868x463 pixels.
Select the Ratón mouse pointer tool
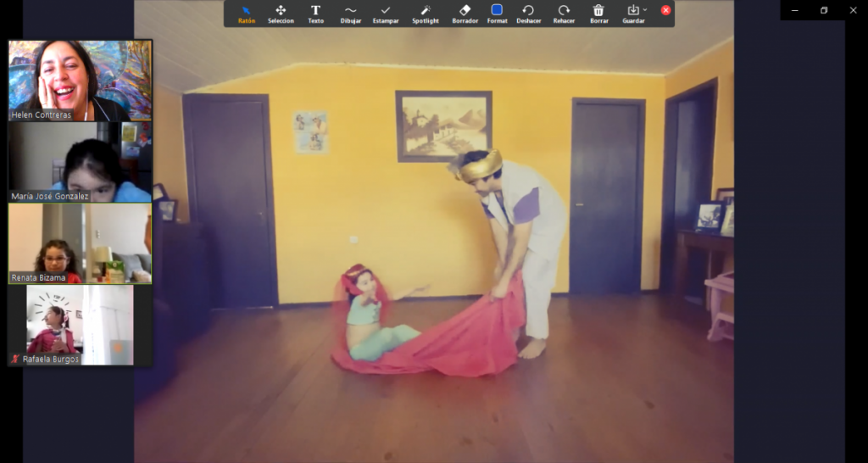247,14
